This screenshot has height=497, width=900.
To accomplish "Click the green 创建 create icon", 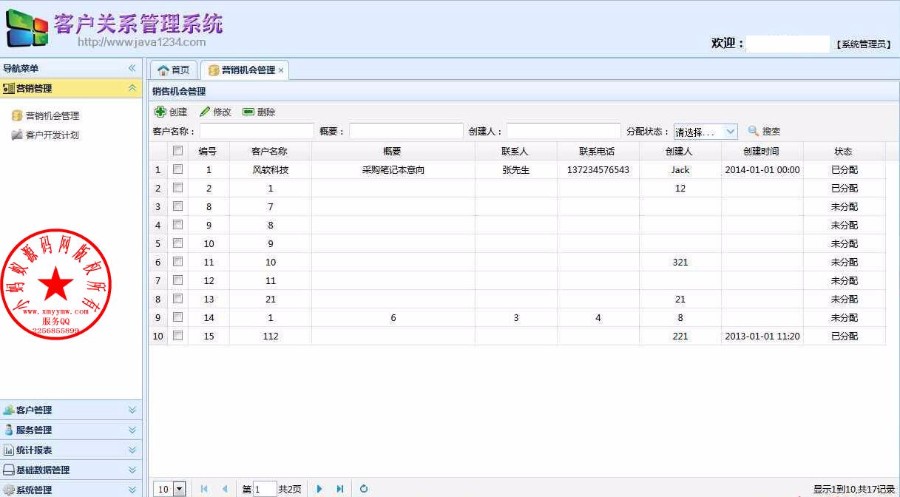I will pos(160,112).
